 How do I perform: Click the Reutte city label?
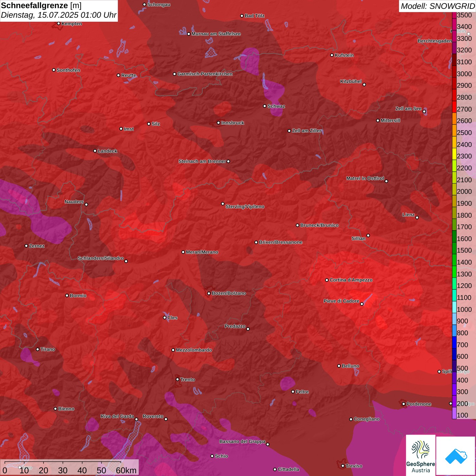pyautogui.click(x=129, y=75)
